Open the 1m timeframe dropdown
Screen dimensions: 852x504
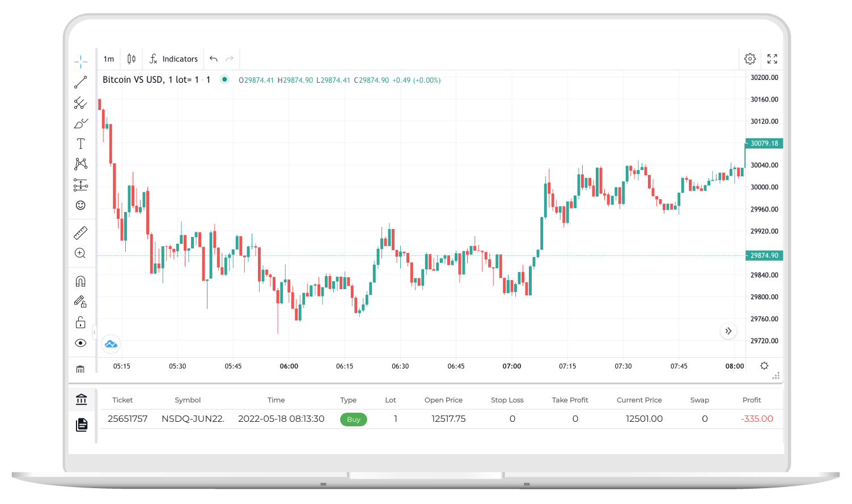(x=108, y=58)
